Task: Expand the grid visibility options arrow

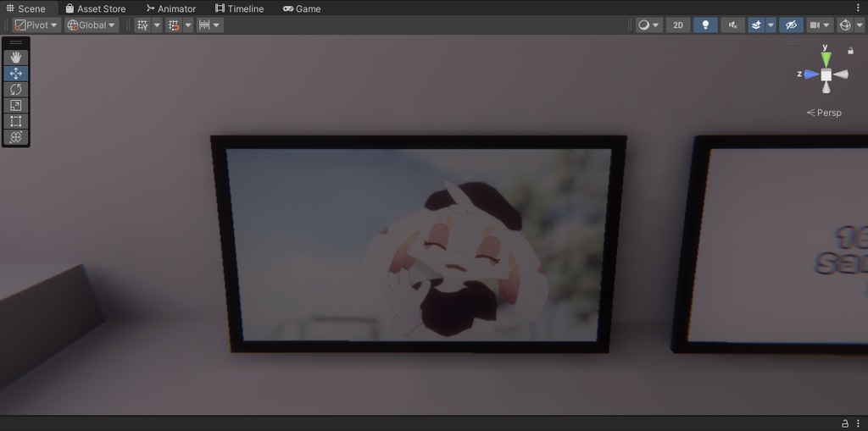Action: (x=157, y=25)
